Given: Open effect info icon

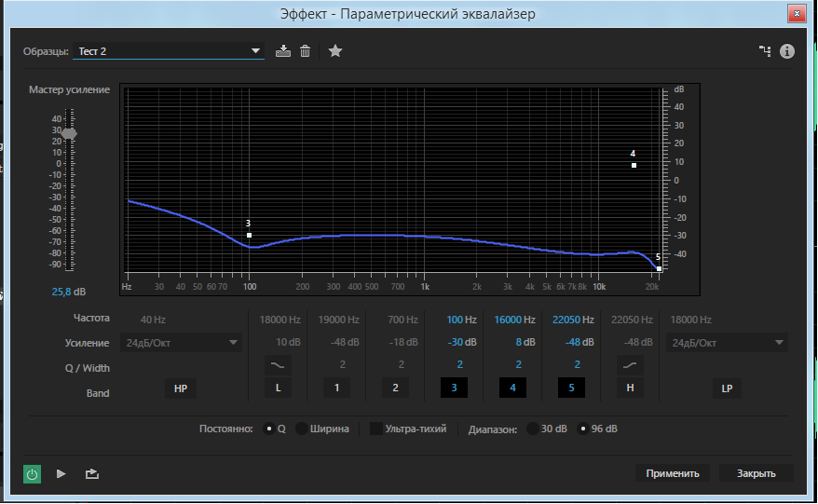Looking at the screenshot, I should [787, 51].
